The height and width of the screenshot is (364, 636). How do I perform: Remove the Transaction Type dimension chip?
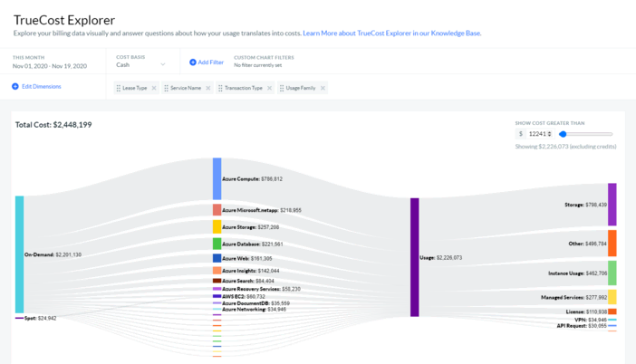click(x=269, y=89)
